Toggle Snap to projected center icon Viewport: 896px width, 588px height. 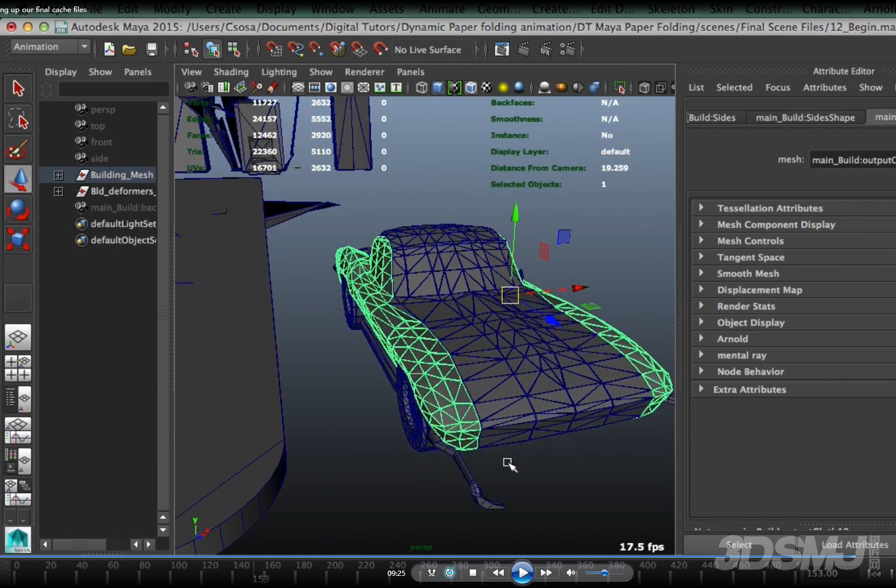coord(338,50)
